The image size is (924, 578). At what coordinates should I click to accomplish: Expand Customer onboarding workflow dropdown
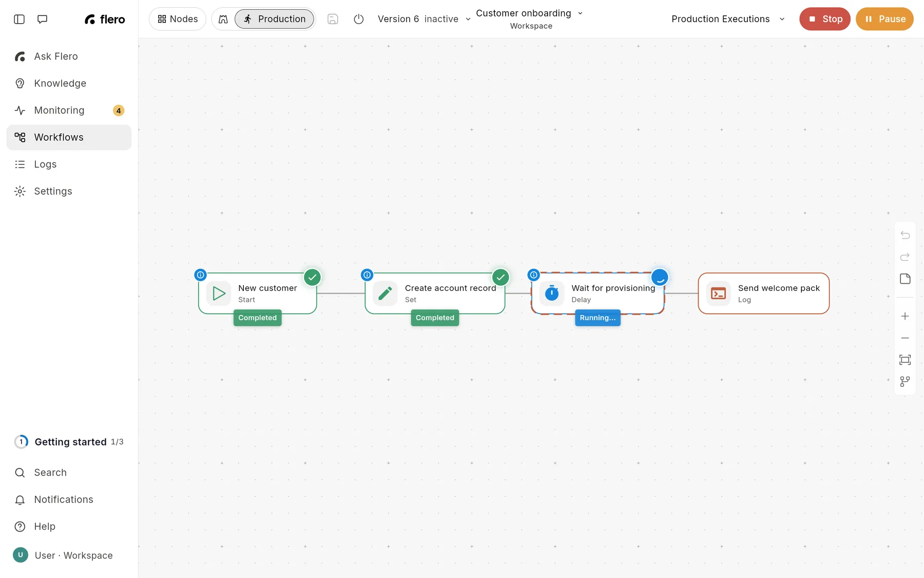(529, 13)
